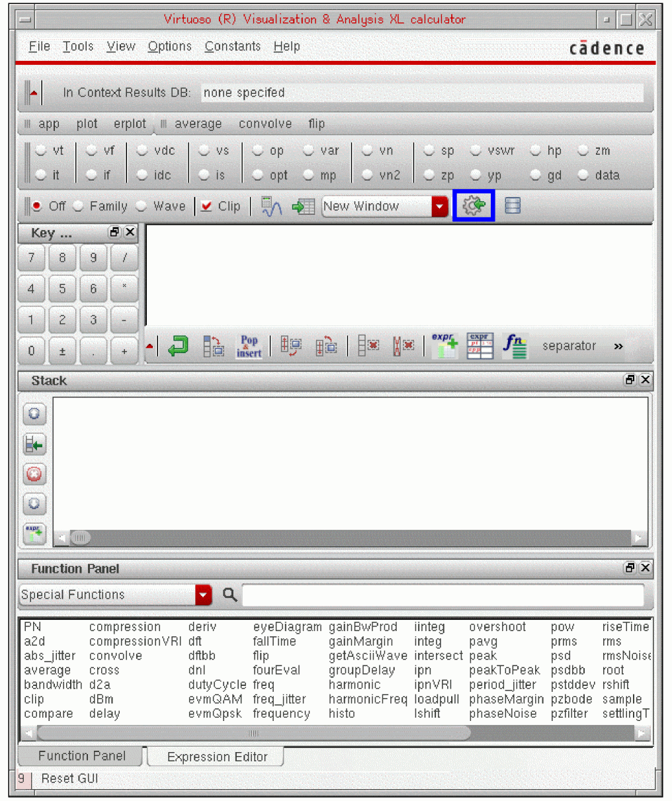Click the In Context Results DB field
This screenshot has width=672, height=801.
click(x=422, y=93)
